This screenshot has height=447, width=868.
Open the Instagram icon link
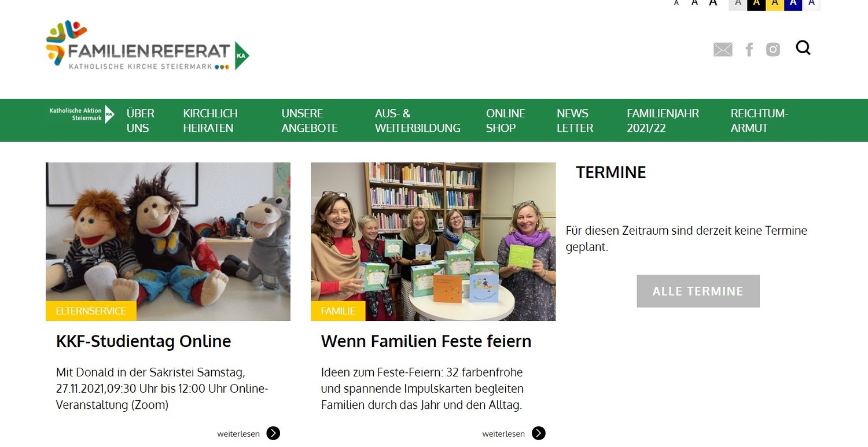773,50
